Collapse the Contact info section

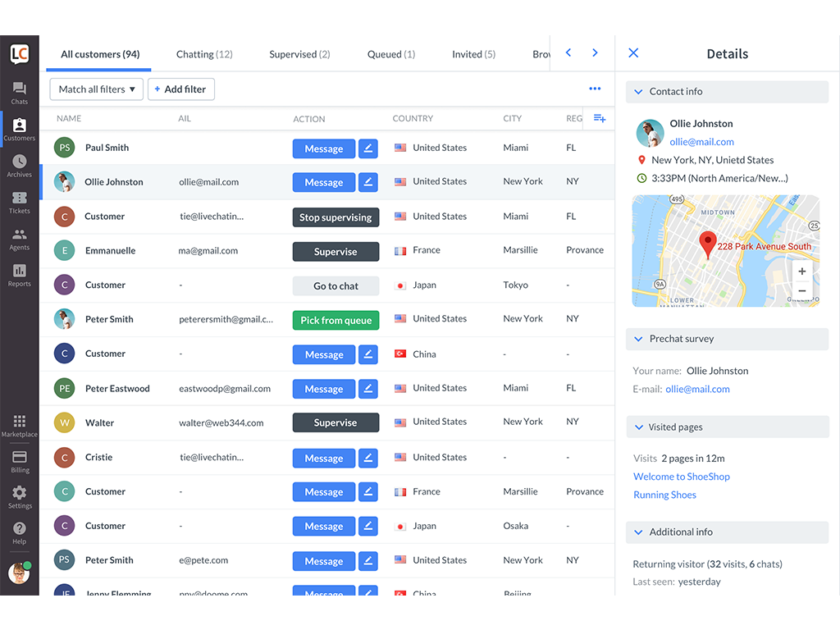click(638, 92)
